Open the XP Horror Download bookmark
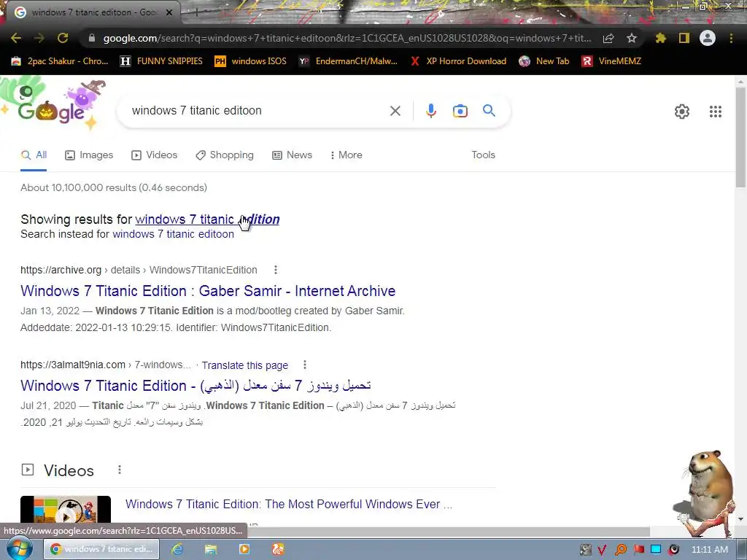Viewport: 747px width, 560px height. (x=458, y=61)
